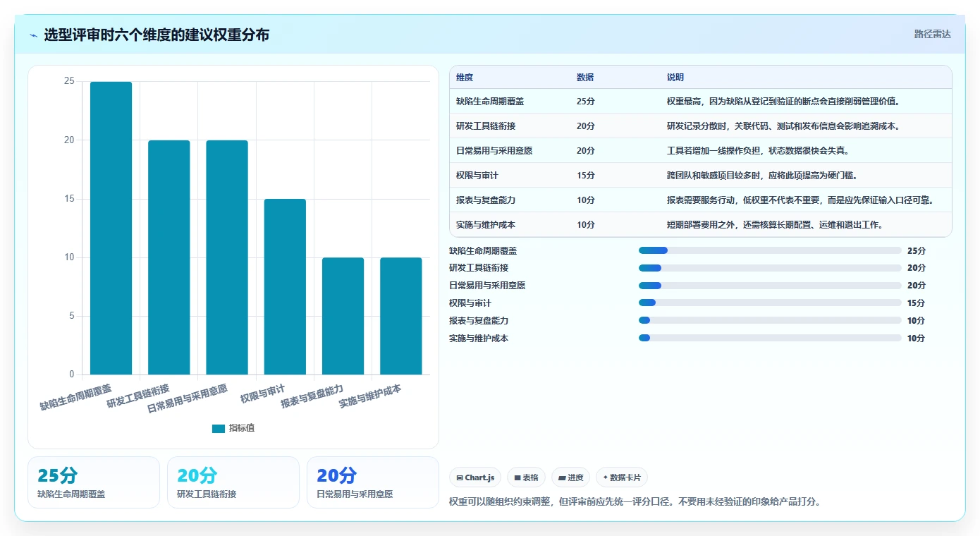The image size is (980, 536).
Task: Click the 缺陷生命周期覆盖 chart bar
Action: [111, 228]
